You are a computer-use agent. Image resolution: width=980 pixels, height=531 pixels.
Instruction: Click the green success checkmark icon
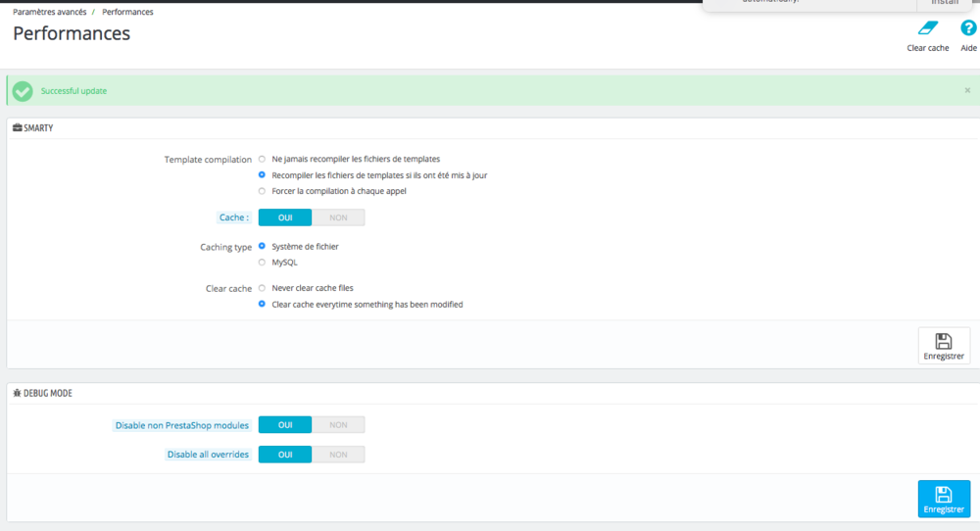pyautogui.click(x=23, y=91)
